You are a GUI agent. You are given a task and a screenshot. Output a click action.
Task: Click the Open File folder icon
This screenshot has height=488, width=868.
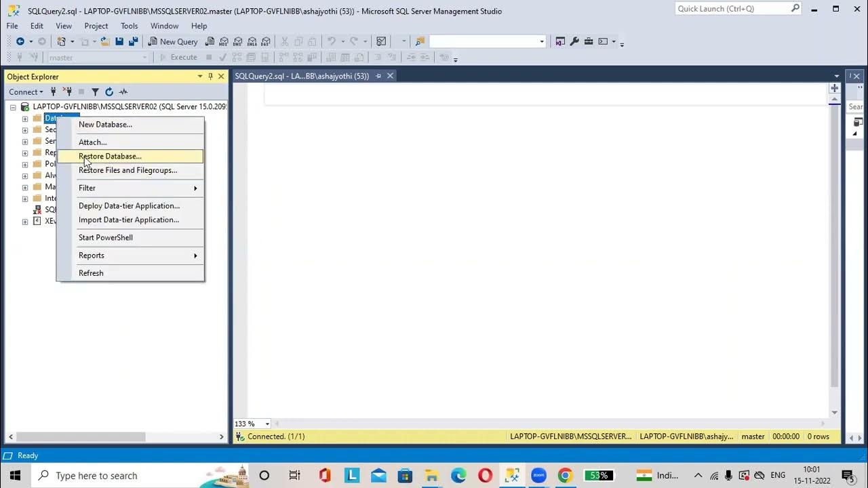tap(105, 41)
